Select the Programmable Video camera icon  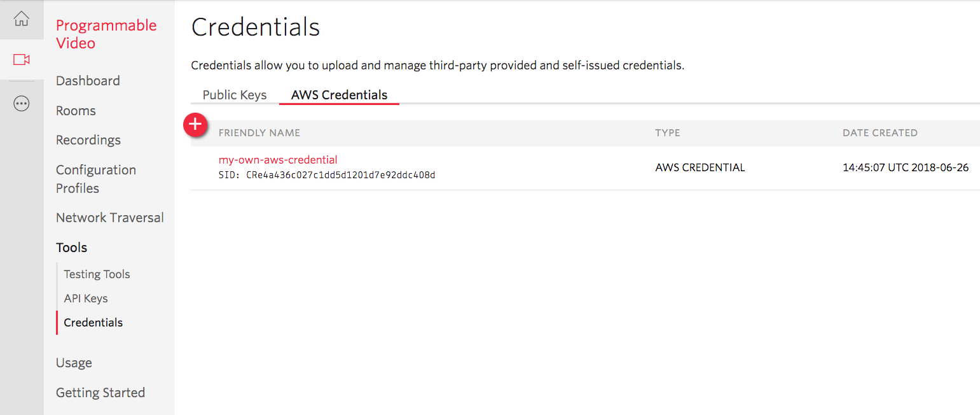click(22, 59)
